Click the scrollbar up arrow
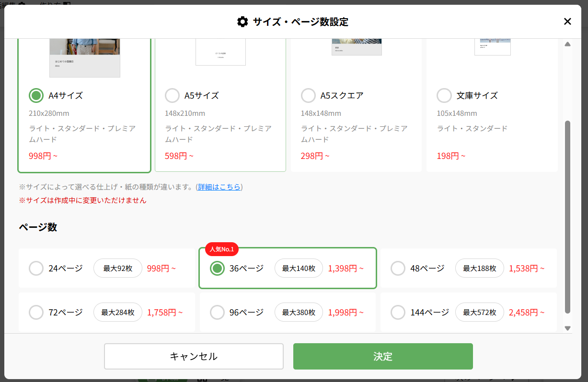This screenshot has height=382, width=588. [568, 44]
